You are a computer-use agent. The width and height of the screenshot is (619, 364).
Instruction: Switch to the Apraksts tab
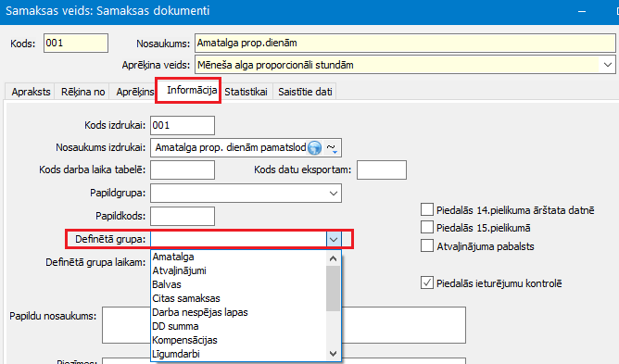pyautogui.click(x=31, y=92)
